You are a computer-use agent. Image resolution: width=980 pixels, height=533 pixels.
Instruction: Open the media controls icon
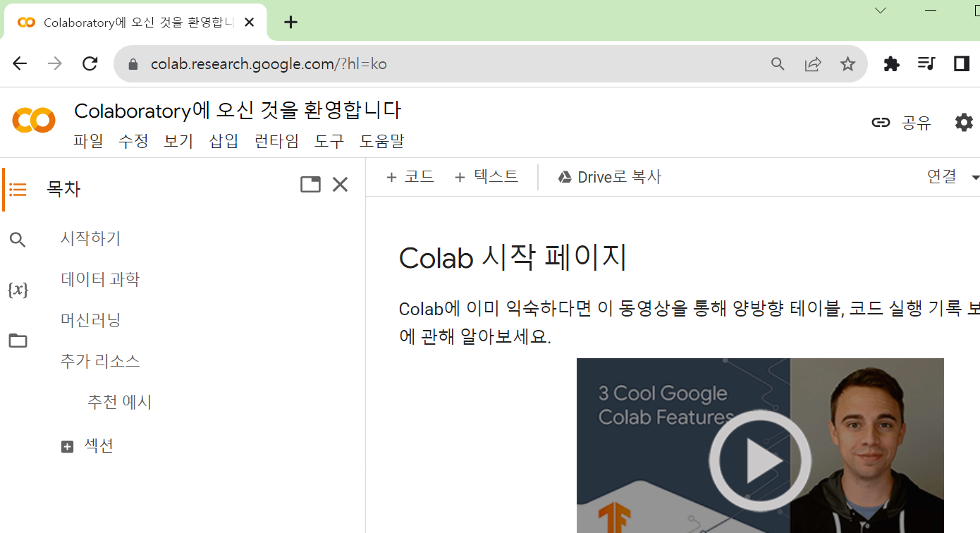[926, 64]
